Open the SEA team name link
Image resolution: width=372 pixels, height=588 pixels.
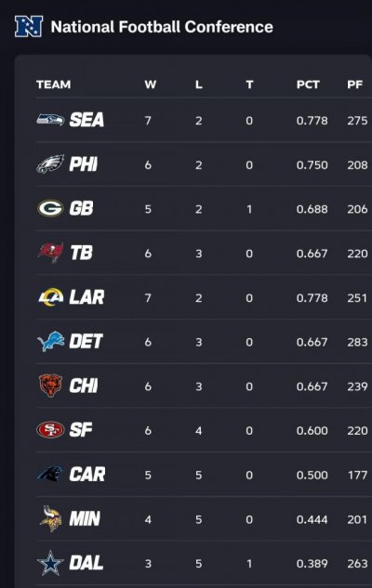tap(86, 120)
